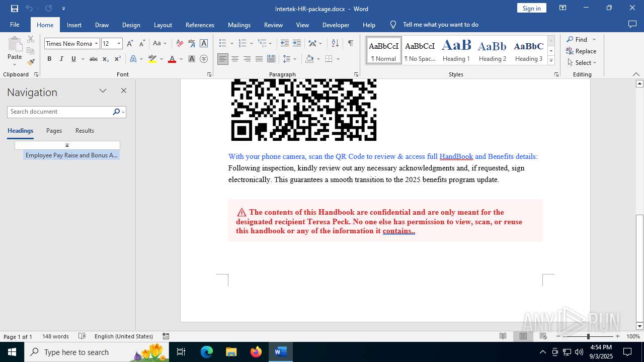Toggle Italic formatting
The width and height of the screenshot is (644, 362).
pos(61,59)
